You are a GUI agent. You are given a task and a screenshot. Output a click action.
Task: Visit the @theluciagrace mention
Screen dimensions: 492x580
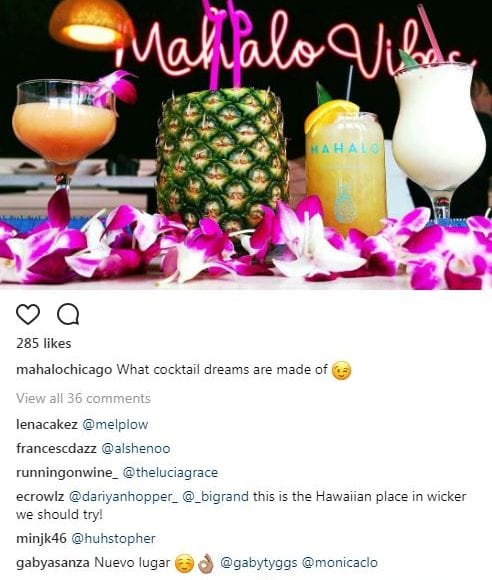point(170,473)
